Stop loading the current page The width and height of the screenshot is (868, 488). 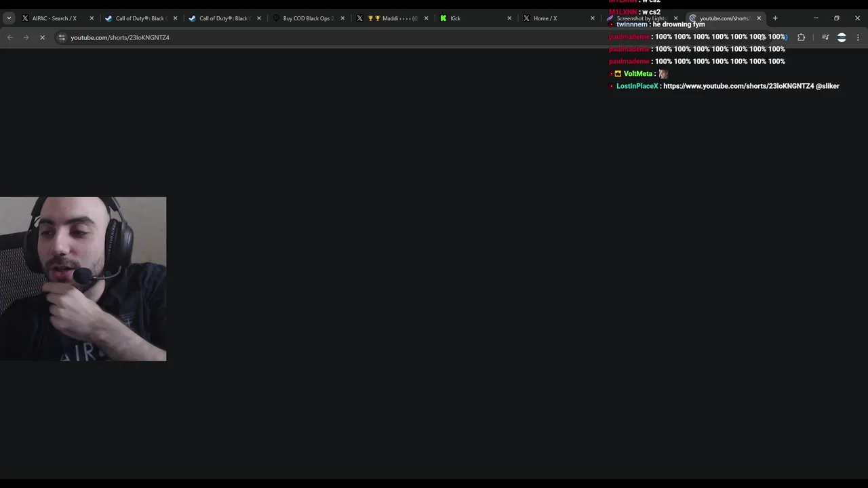coord(42,37)
